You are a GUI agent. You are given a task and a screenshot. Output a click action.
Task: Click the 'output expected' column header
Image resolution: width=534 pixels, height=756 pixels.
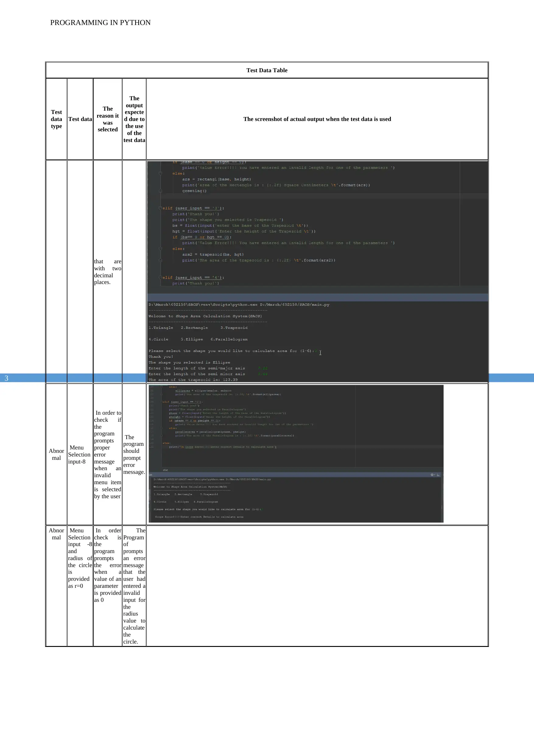[x=134, y=119]
